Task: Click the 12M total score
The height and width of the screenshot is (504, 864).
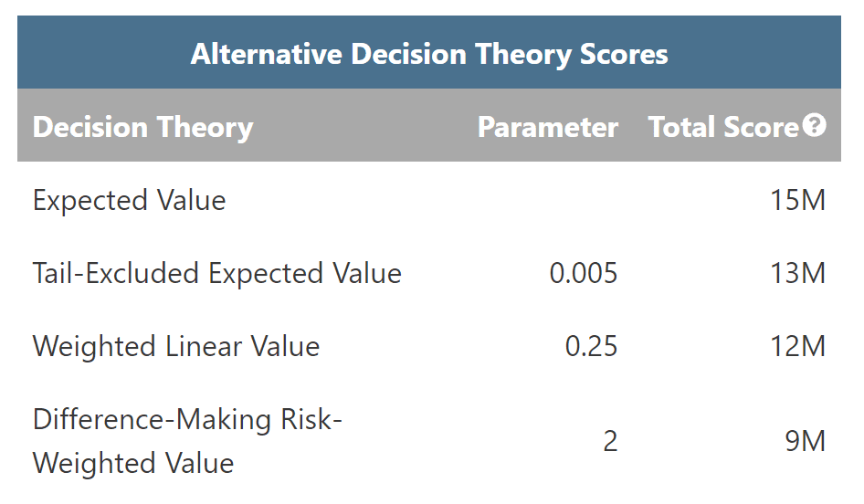Action: 797,346
